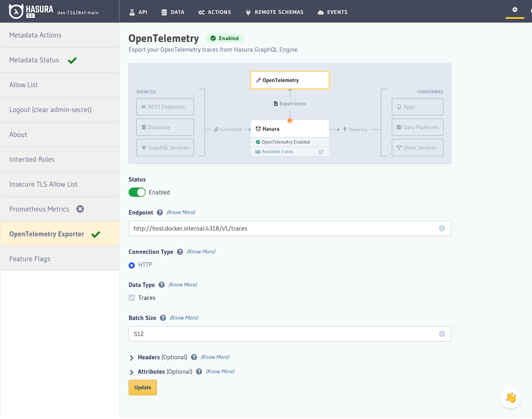The height and width of the screenshot is (419, 532).
Task: Click the Database source box
Action: (x=165, y=127)
